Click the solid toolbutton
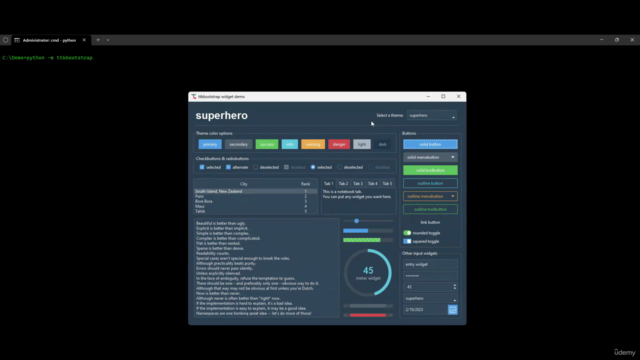Screen dimensions: 640x360 pos(430,170)
